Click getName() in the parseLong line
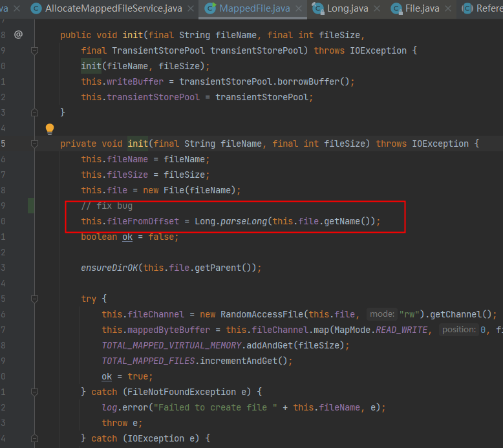This screenshot has height=448, width=503. coord(348,221)
